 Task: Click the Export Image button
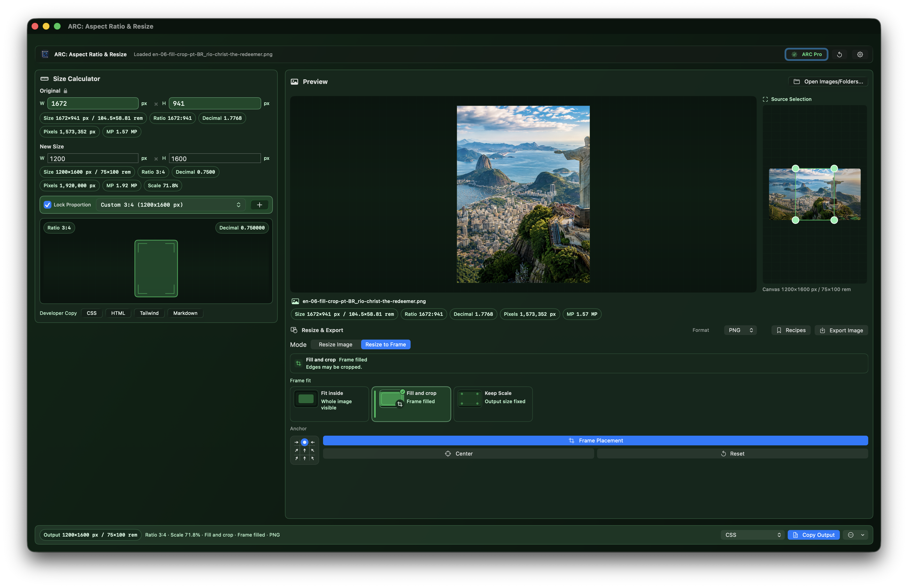coord(841,330)
